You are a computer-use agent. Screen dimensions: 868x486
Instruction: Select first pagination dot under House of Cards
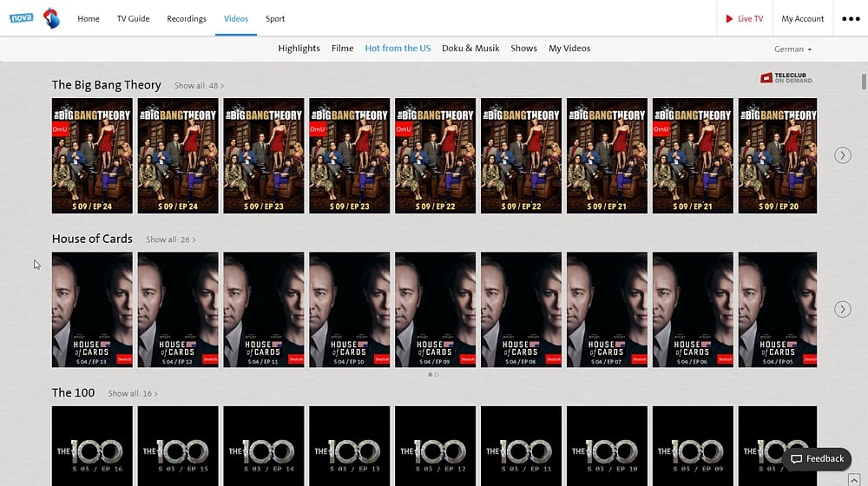tap(431, 375)
